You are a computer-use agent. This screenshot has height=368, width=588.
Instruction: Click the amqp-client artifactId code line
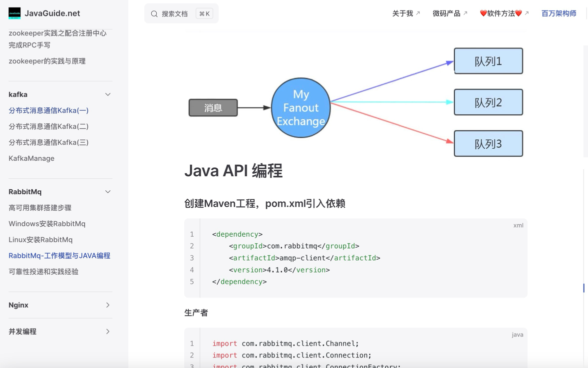(304, 258)
